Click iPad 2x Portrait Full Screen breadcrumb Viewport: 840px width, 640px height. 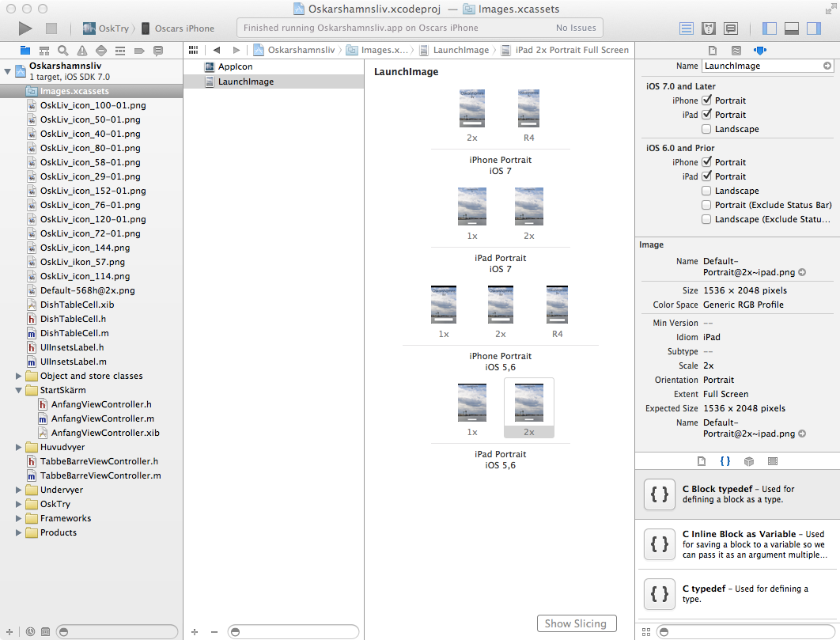click(566, 50)
